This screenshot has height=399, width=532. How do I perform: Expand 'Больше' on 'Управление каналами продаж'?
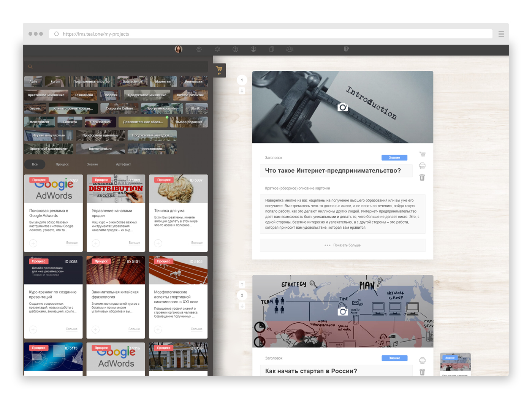click(134, 243)
